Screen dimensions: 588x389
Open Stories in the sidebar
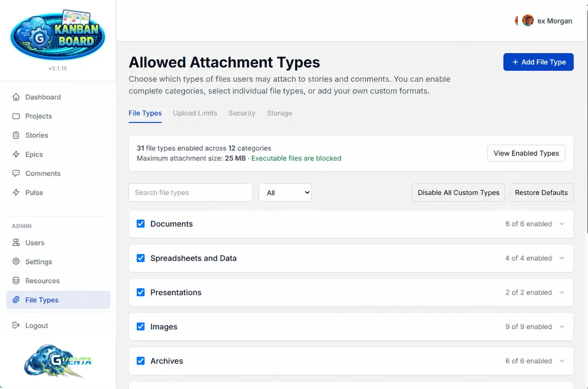(58, 135)
